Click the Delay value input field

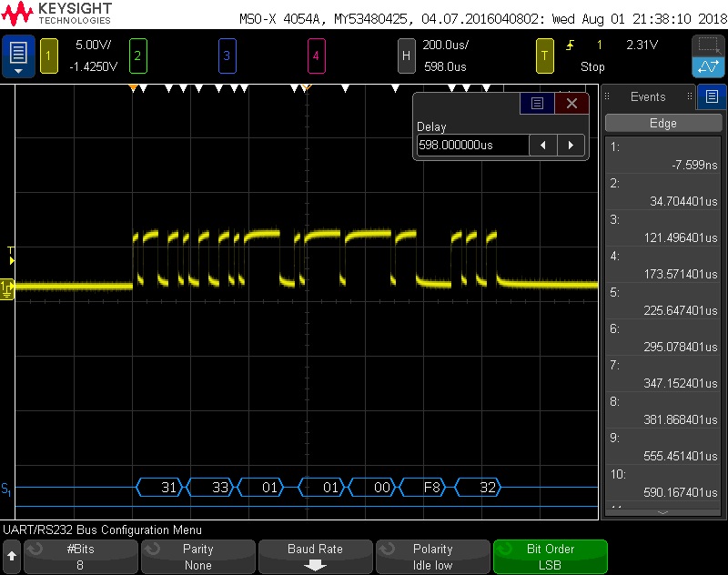click(472, 145)
